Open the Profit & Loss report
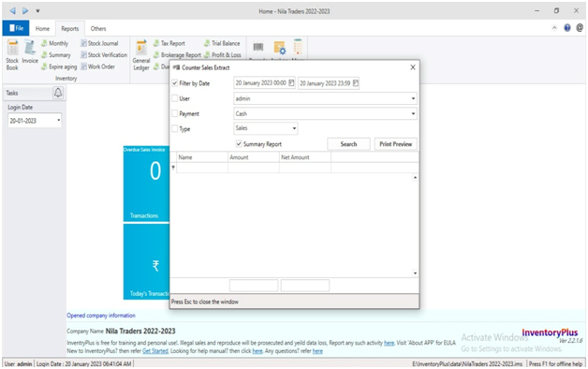This screenshot has width=588, height=369. click(x=223, y=54)
